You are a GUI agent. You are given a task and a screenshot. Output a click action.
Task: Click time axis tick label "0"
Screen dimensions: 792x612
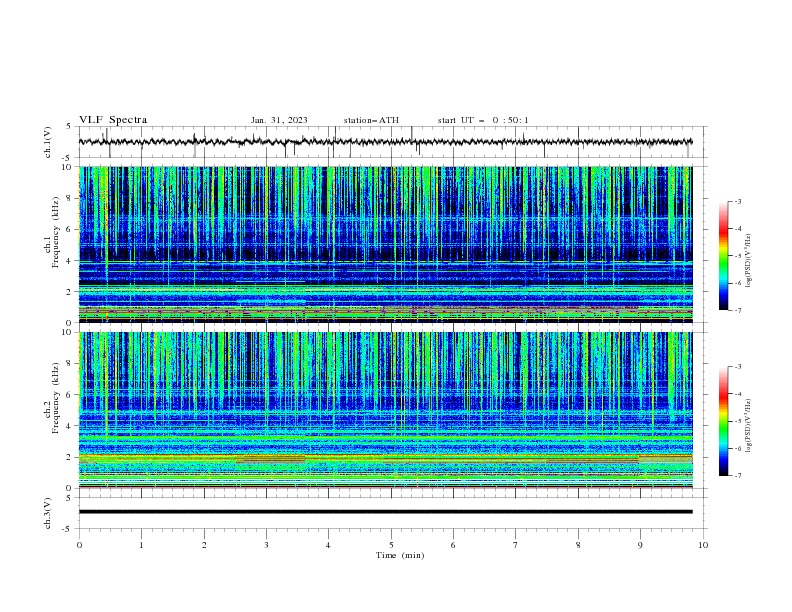click(x=79, y=545)
